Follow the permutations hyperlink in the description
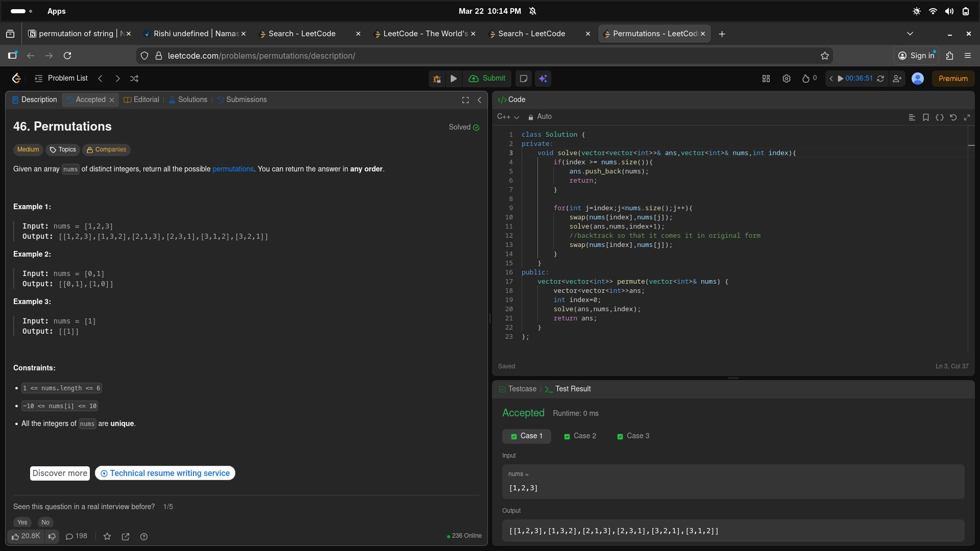980x551 pixels. click(233, 169)
